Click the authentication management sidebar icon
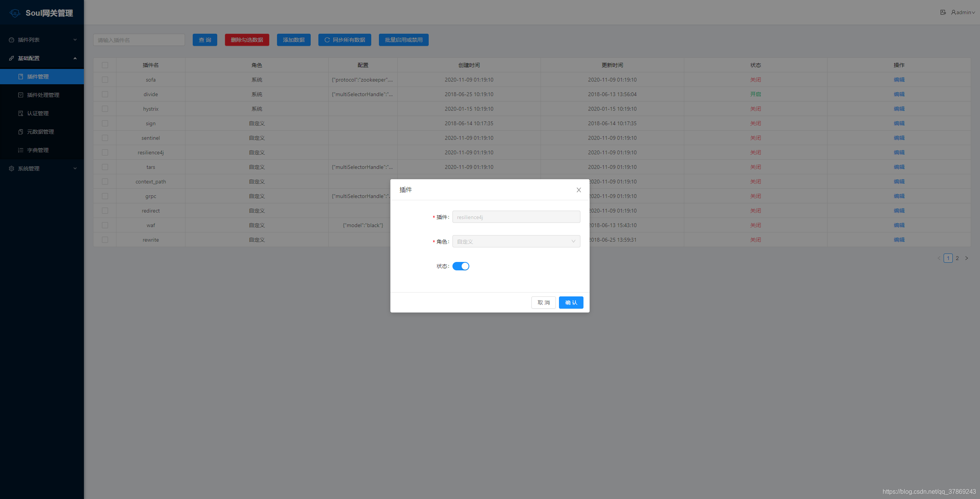 click(x=21, y=113)
